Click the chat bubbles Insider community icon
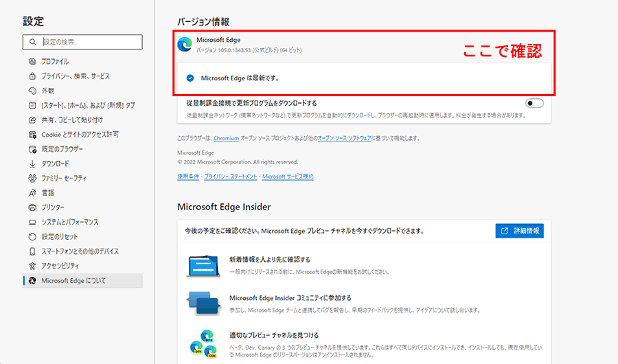 (x=203, y=304)
